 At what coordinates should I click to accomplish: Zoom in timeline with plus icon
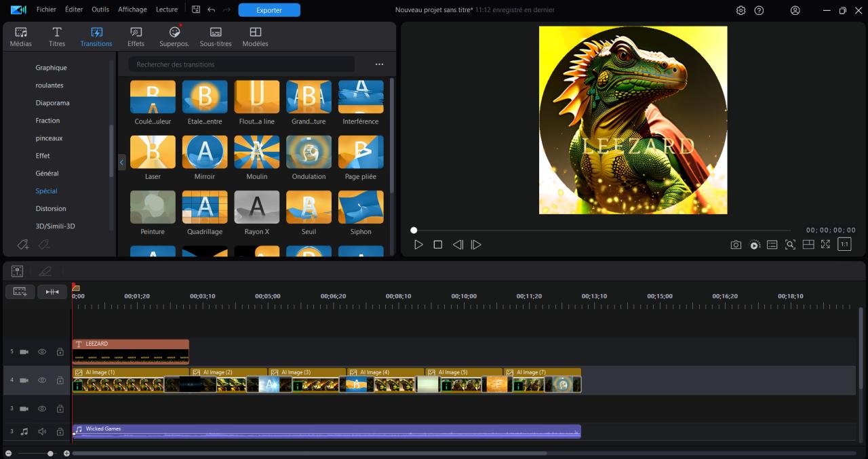tap(66, 453)
